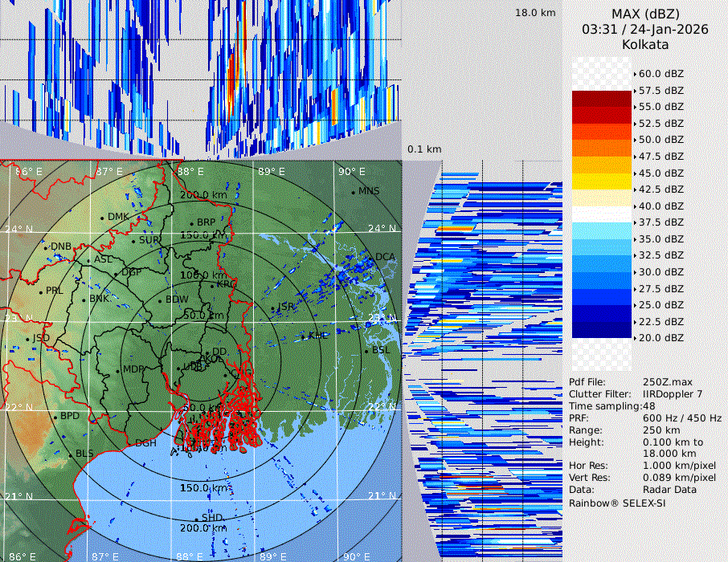The width and height of the screenshot is (728, 562).
Task: Select the PRL station marker
Action: tap(41, 291)
